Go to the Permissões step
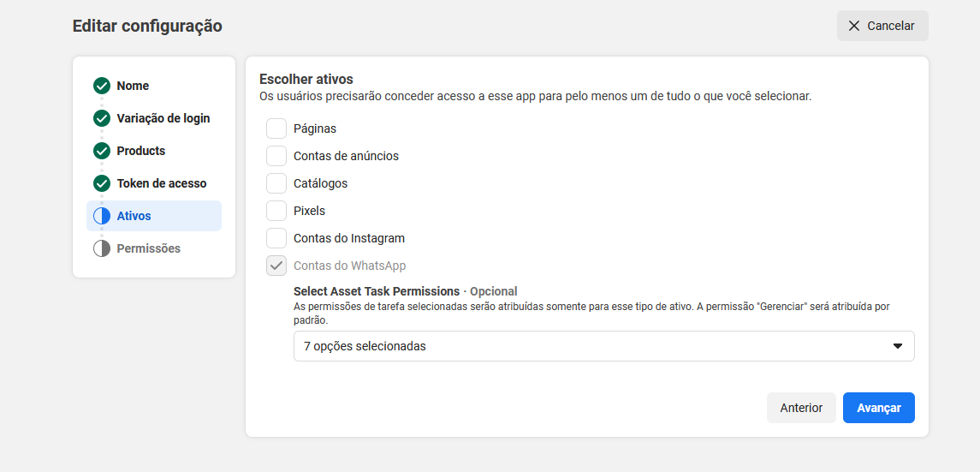Screen dimensions: 980x472 tap(148, 248)
